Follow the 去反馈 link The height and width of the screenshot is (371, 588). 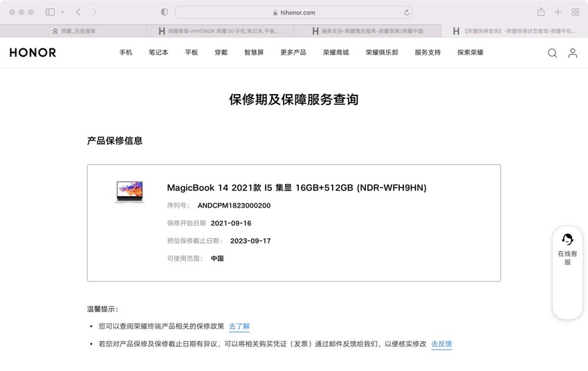[x=441, y=344]
